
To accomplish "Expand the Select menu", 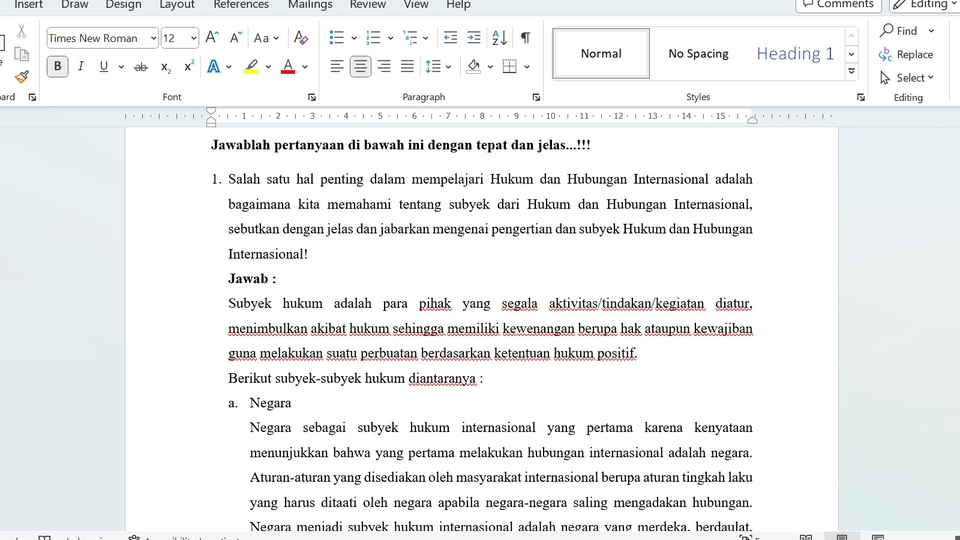I will pyautogui.click(x=907, y=78).
